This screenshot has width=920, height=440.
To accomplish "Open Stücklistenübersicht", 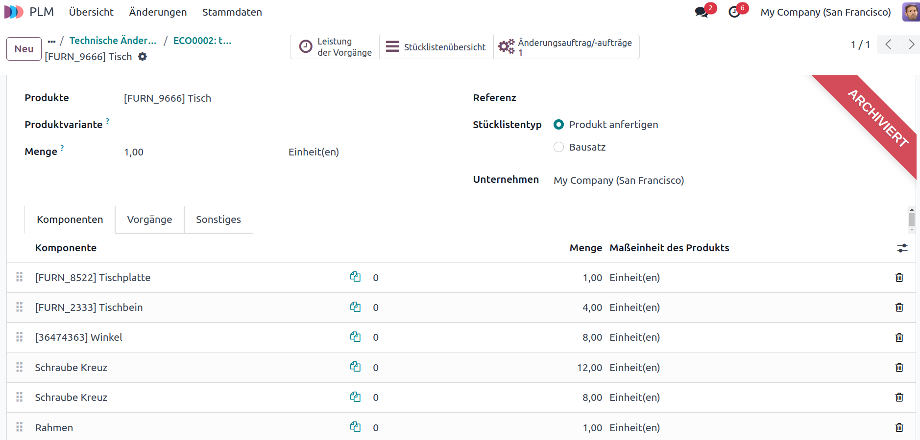I will point(437,47).
